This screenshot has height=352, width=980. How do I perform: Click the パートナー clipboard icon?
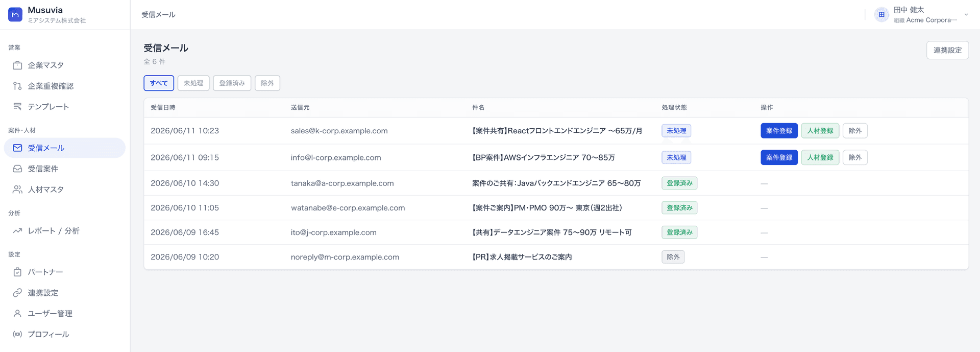[x=17, y=272]
